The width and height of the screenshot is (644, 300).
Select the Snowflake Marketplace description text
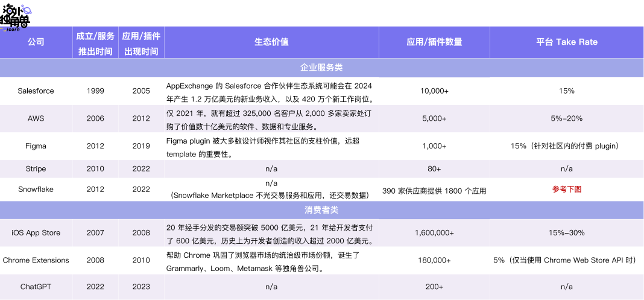[x=271, y=196]
